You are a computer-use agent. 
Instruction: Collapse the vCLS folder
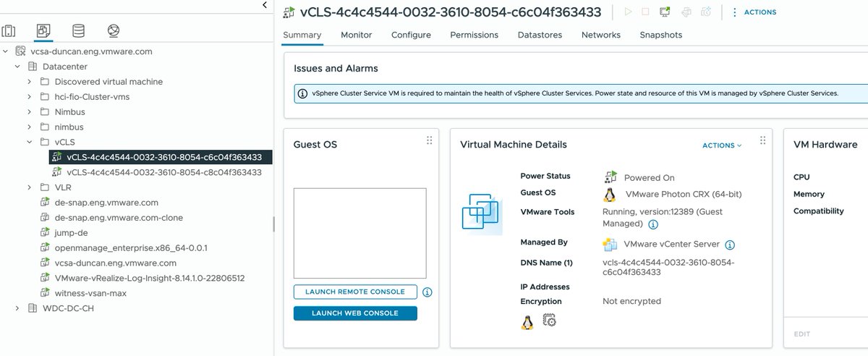click(29, 143)
